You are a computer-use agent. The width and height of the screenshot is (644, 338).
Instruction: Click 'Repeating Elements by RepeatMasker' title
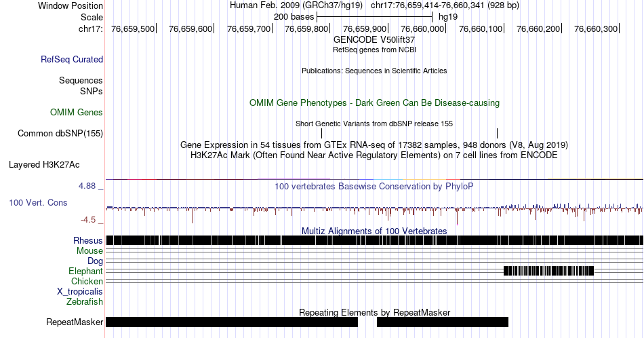(374, 312)
